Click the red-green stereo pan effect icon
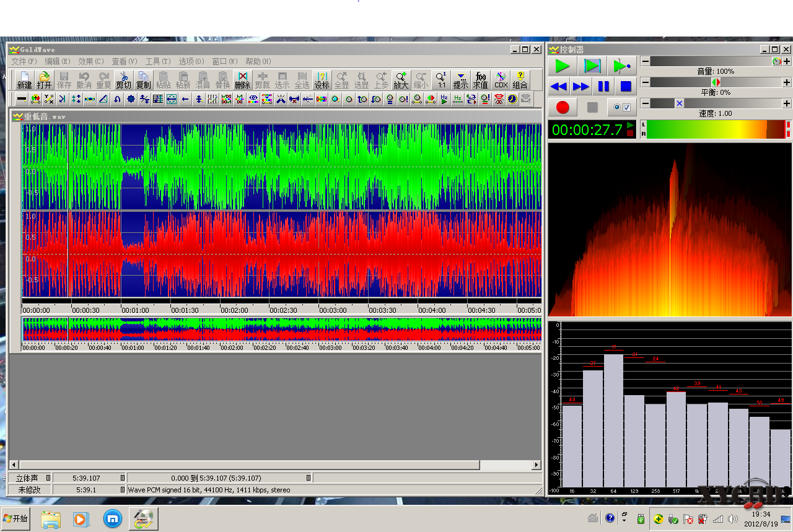The height and width of the screenshot is (532, 793). pyautogui.click(x=430, y=98)
